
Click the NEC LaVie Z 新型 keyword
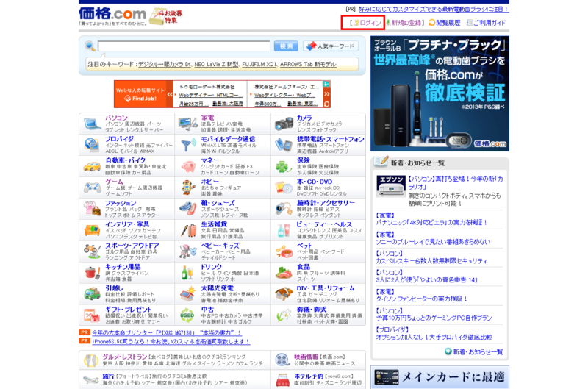click(216, 64)
